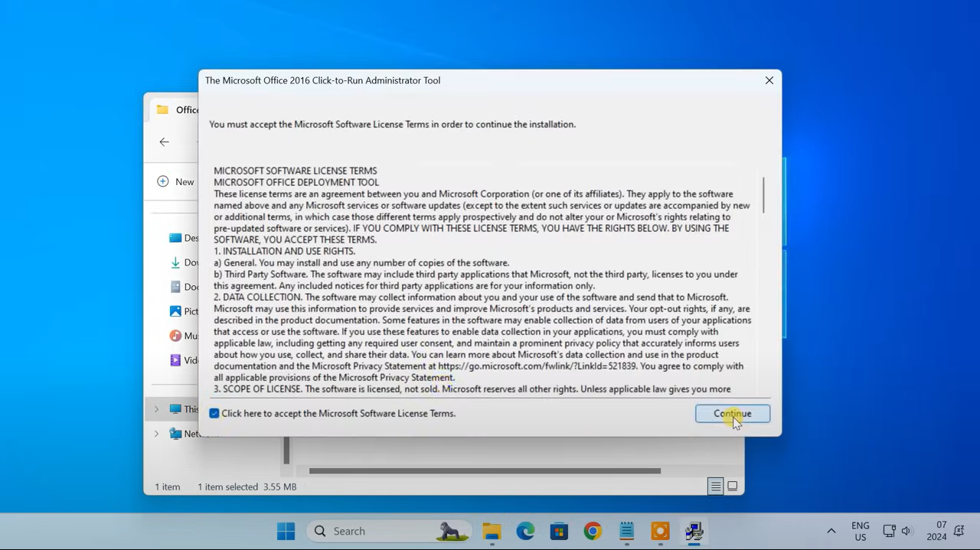Open the taskbar clock and calendar
Screen dimensions: 980x550
click(x=936, y=531)
